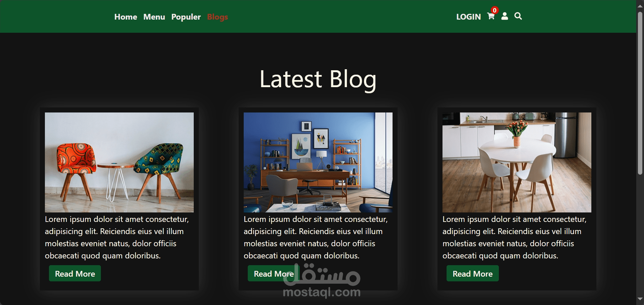
Task: Read More under white dining table post
Action: click(x=473, y=274)
